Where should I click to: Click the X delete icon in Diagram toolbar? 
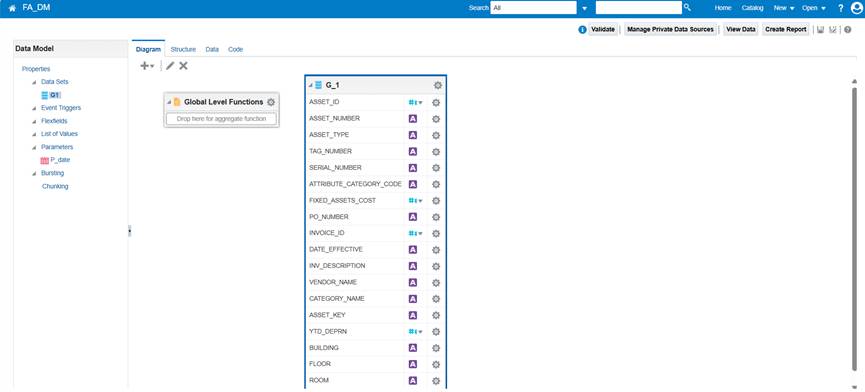click(x=183, y=66)
